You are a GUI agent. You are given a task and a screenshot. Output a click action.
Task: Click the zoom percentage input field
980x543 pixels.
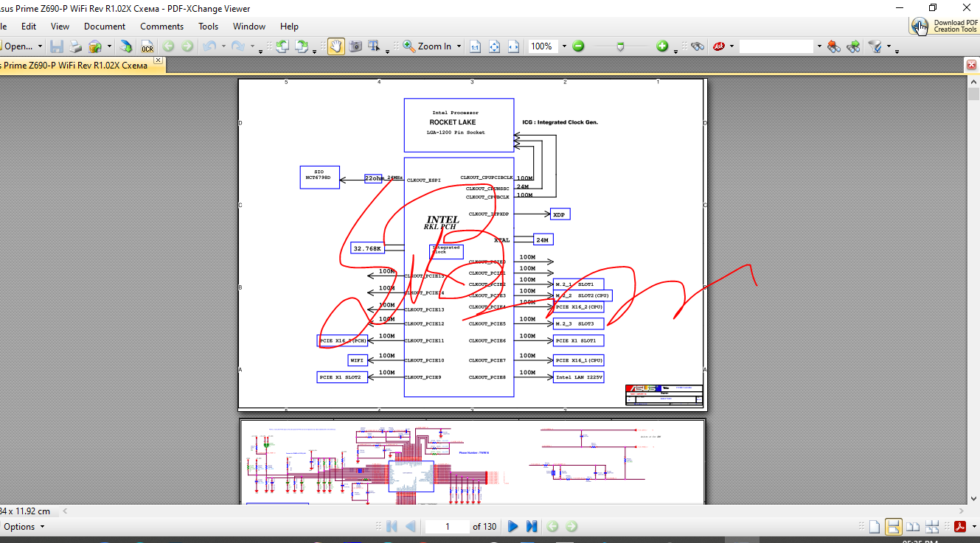(543, 46)
